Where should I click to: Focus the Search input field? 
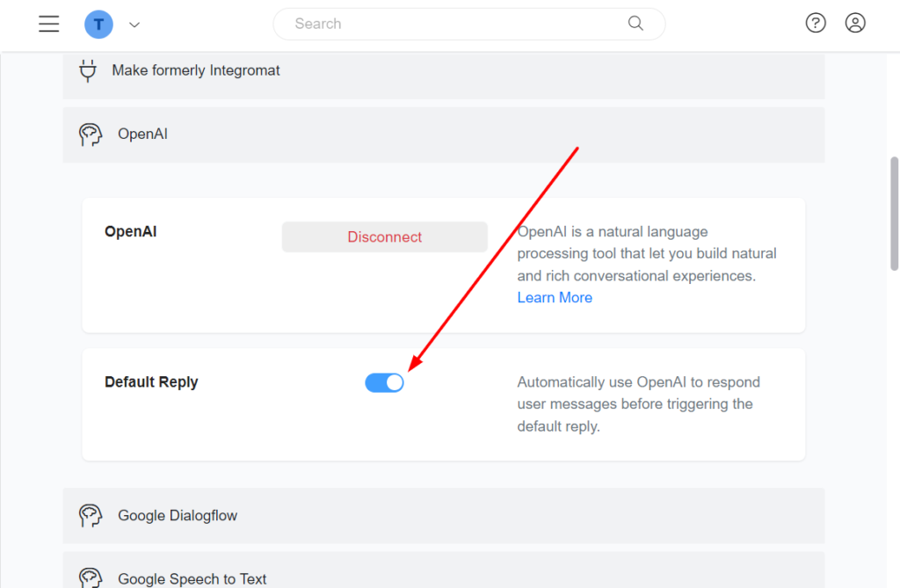(469, 24)
